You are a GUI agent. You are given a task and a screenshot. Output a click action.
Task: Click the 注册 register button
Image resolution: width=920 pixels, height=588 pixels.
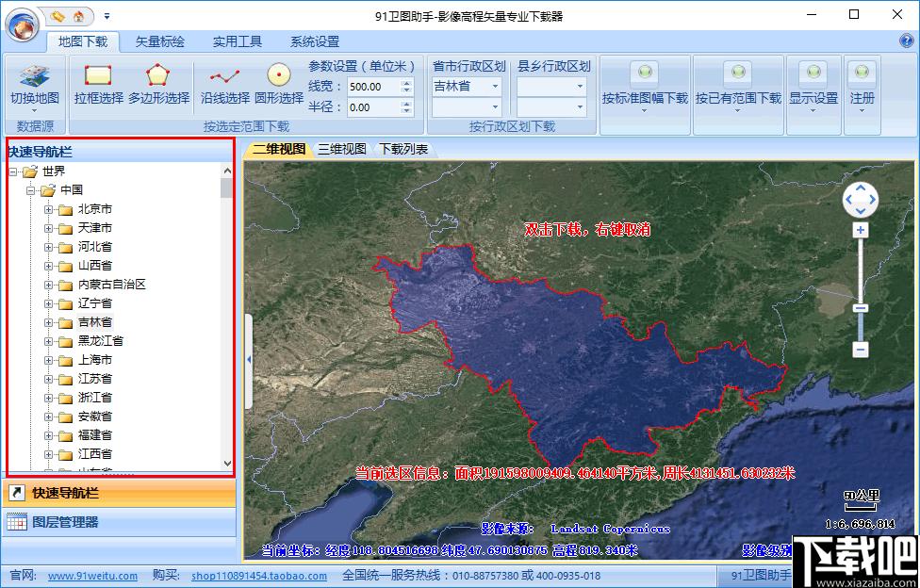[x=862, y=88]
